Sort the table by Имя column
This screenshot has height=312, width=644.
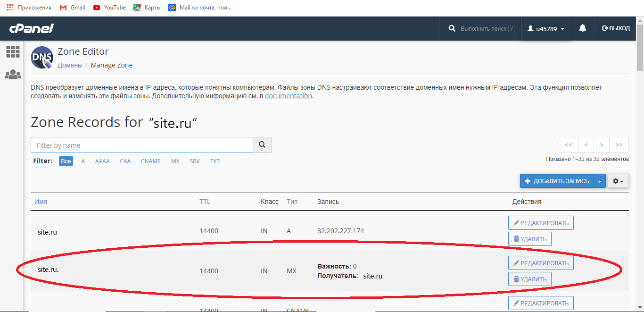pos(41,202)
